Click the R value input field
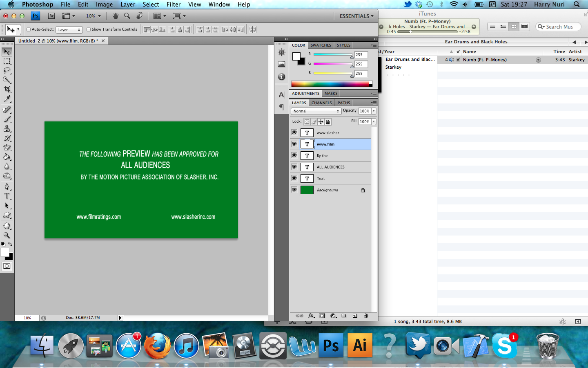The height and width of the screenshot is (368, 588). (x=361, y=55)
